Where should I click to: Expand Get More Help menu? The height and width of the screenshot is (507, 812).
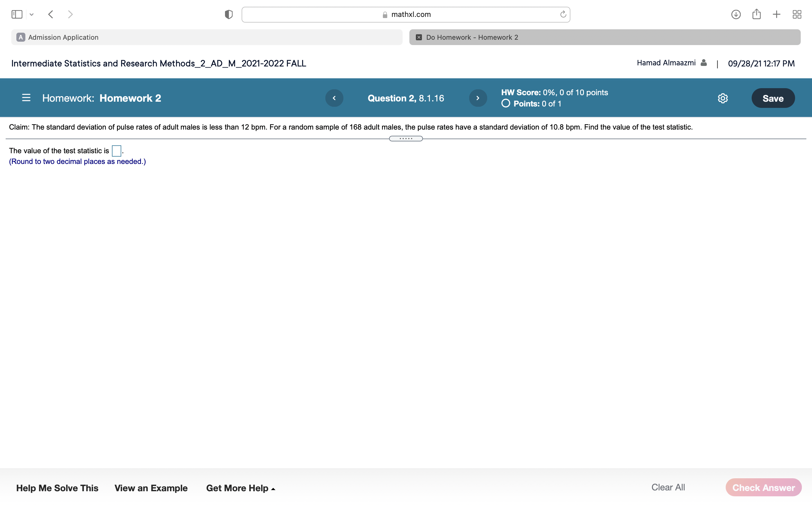click(x=240, y=488)
